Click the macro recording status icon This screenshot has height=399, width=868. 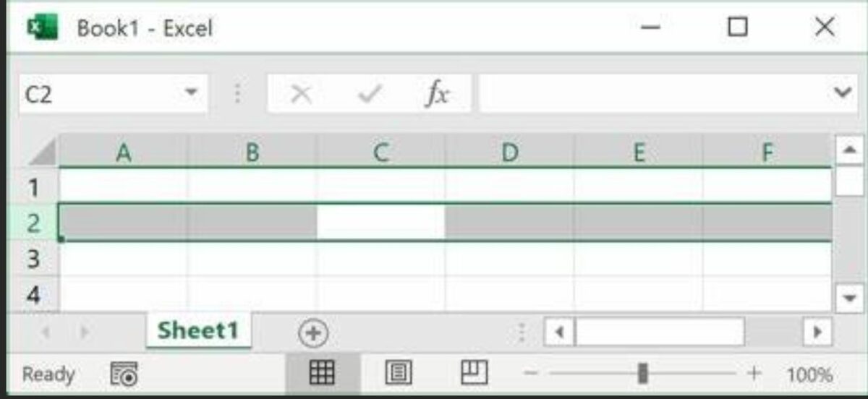click(x=124, y=374)
